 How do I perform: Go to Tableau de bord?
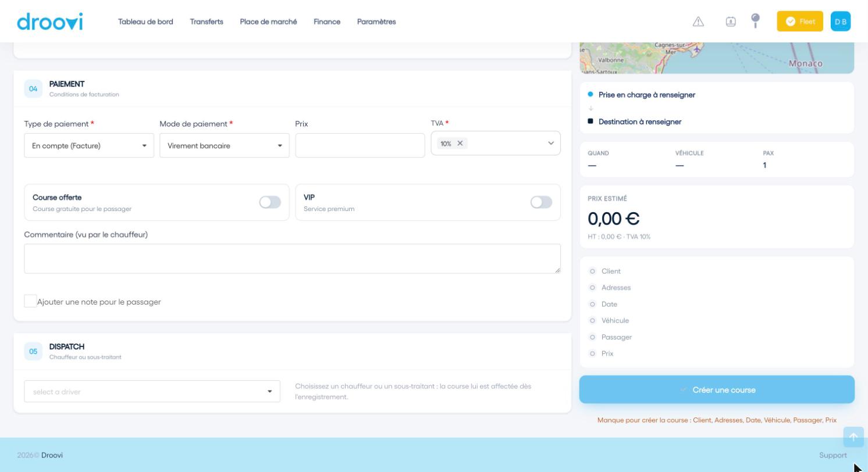(145, 22)
